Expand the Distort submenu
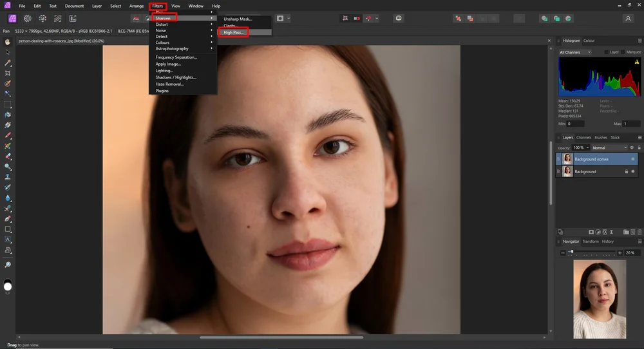The image size is (644, 349). tap(183, 24)
